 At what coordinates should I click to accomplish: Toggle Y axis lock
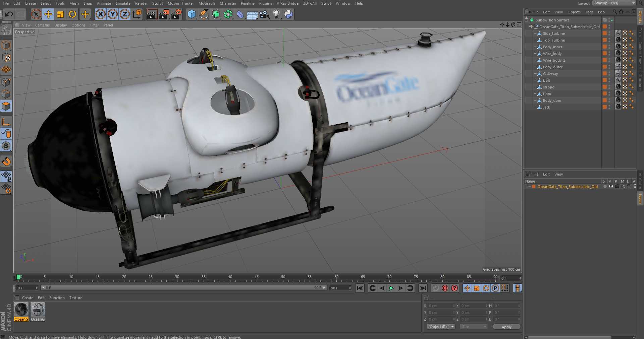point(113,14)
